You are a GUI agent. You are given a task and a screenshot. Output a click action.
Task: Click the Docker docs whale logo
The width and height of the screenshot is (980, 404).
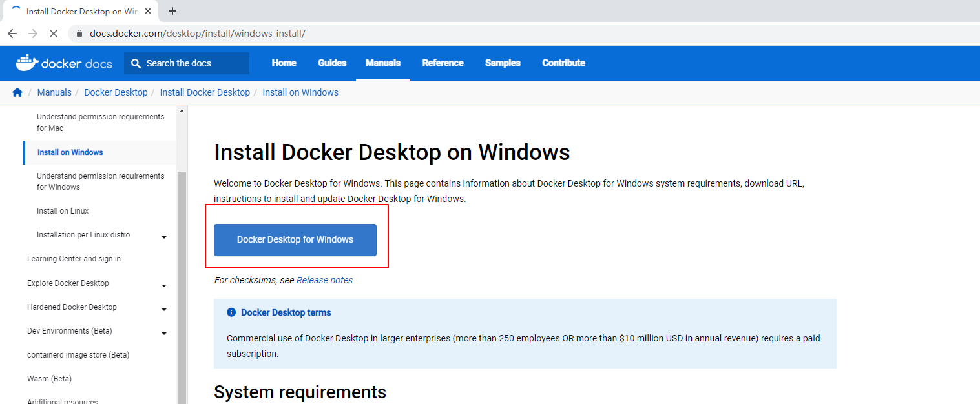(x=64, y=63)
